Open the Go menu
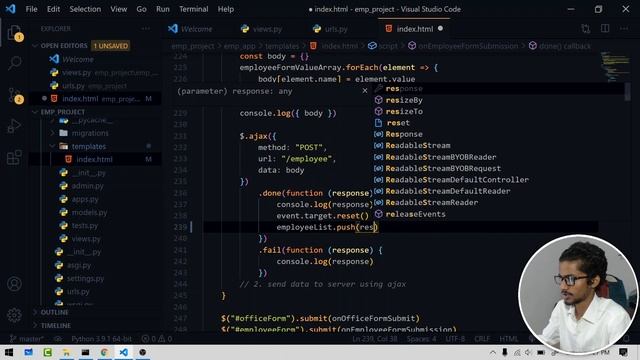Image resolution: width=640 pixels, height=360 pixels. pyautogui.click(x=141, y=9)
